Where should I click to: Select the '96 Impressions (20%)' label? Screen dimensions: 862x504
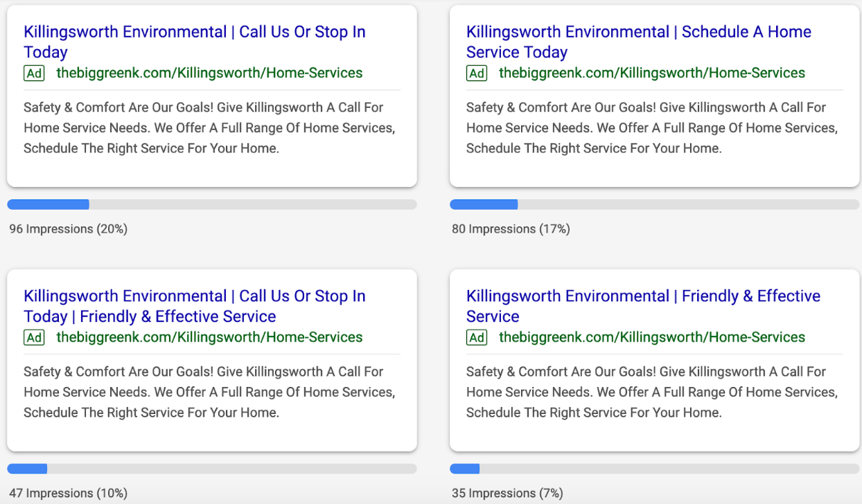69,228
